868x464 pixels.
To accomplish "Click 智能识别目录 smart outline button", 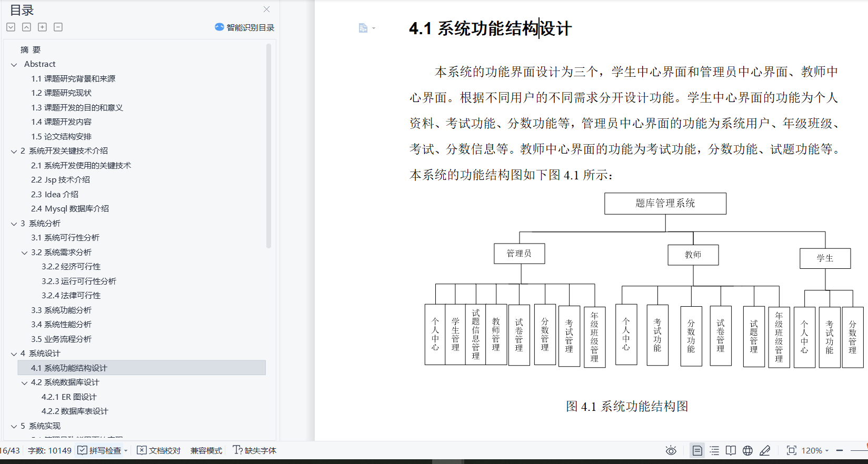I will point(245,27).
